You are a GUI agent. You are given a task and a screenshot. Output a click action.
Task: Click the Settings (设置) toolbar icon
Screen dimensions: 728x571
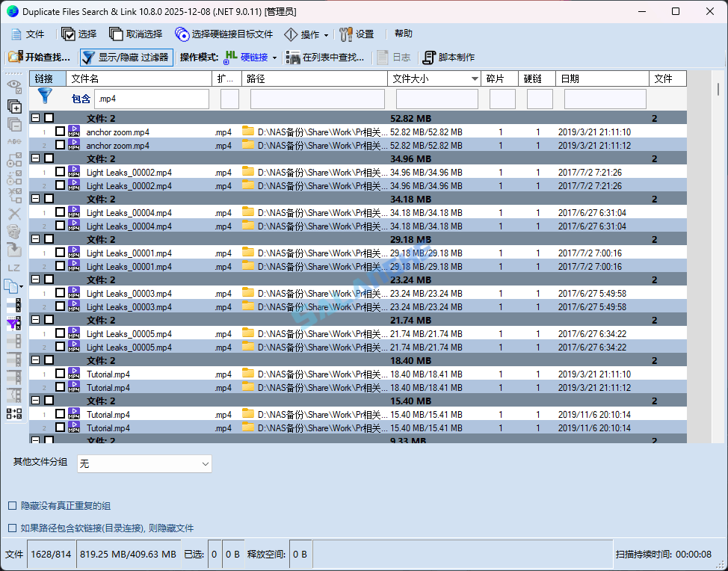point(349,34)
